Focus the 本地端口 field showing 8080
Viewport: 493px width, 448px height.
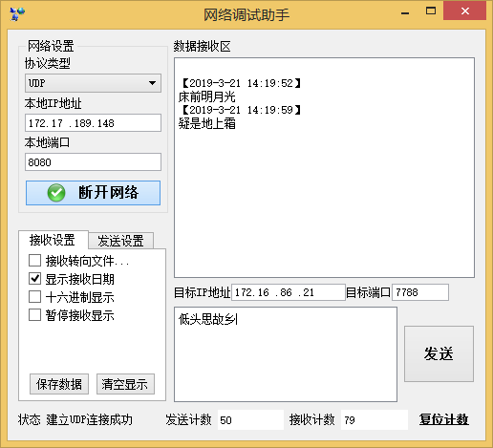pyautogui.click(x=93, y=162)
